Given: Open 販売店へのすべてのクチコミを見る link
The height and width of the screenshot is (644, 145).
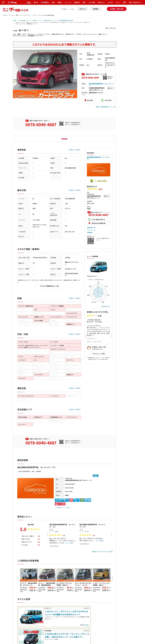Looking at the screenshot, I should [x=103, y=551].
